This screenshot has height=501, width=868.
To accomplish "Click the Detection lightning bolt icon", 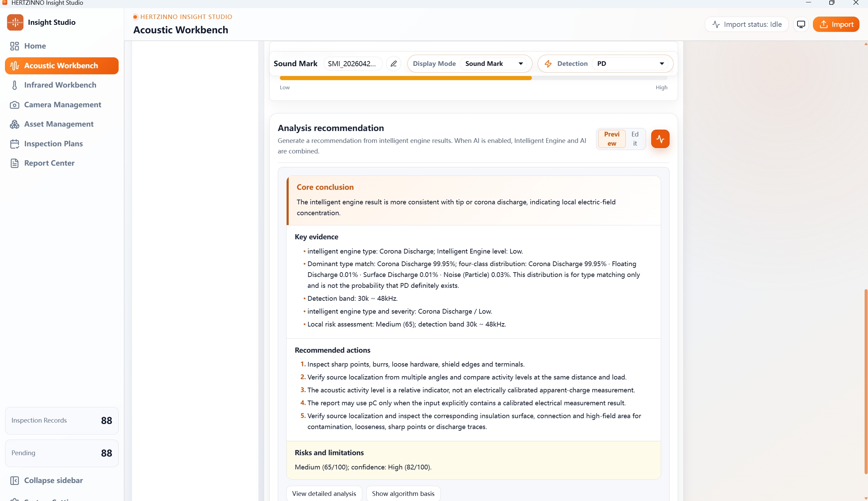I will [x=548, y=64].
